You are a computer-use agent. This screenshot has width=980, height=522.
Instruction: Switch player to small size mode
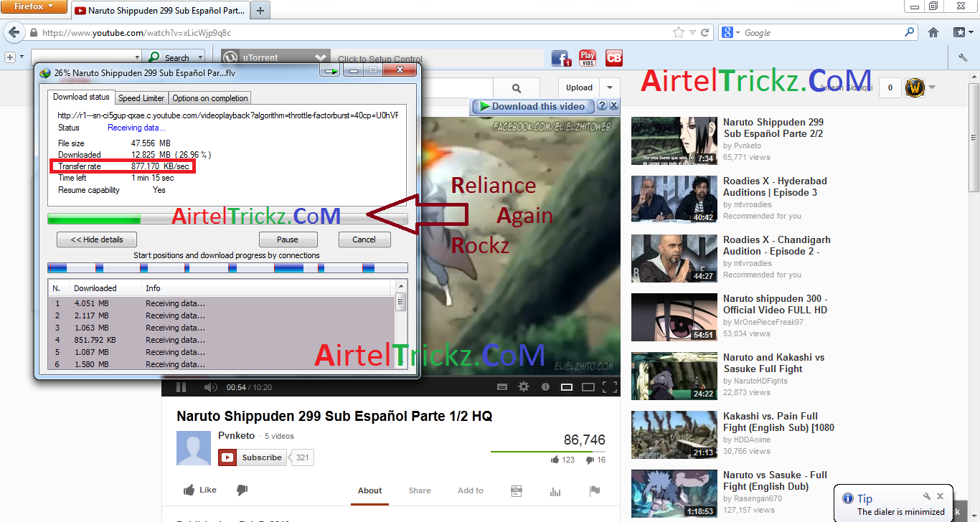[x=567, y=387]
